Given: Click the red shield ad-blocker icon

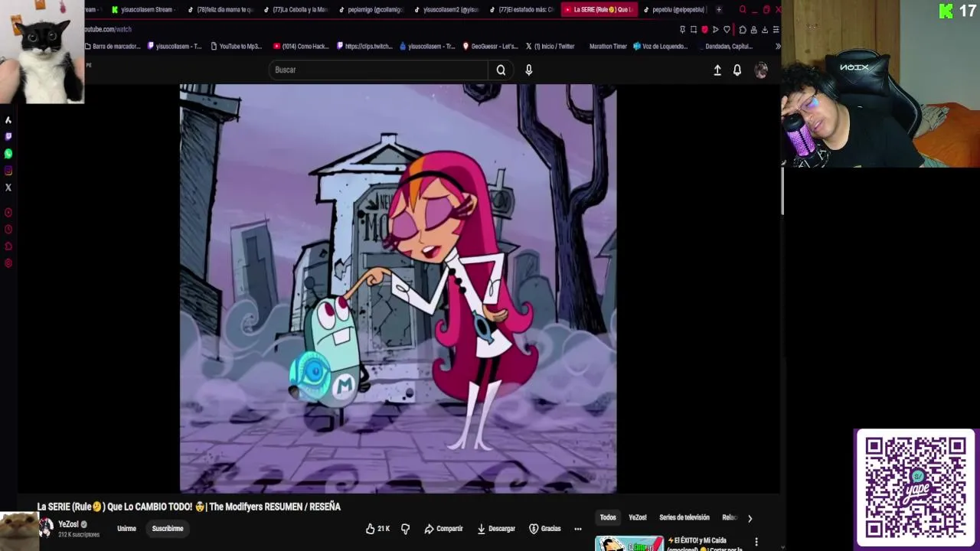Looking at the screenshot, I should [704, 30].
